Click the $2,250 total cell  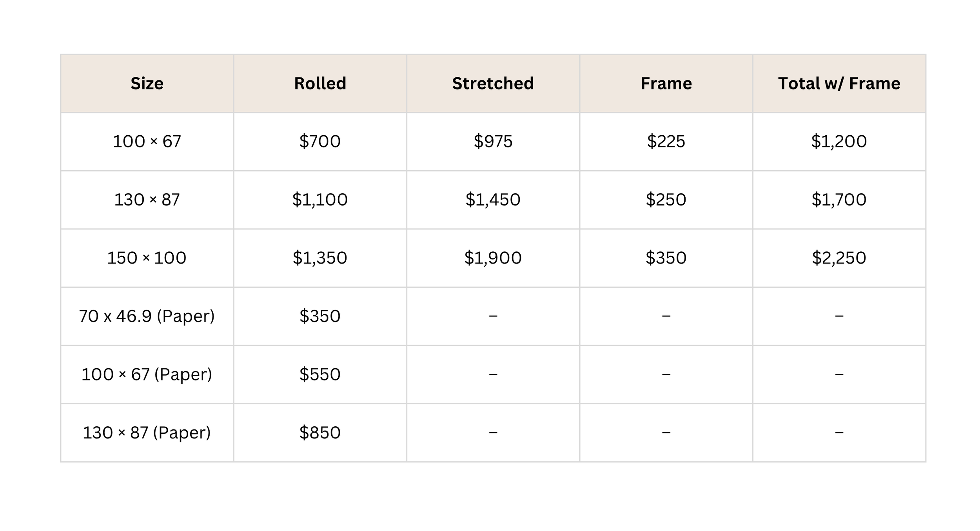(x=839, y=258)
